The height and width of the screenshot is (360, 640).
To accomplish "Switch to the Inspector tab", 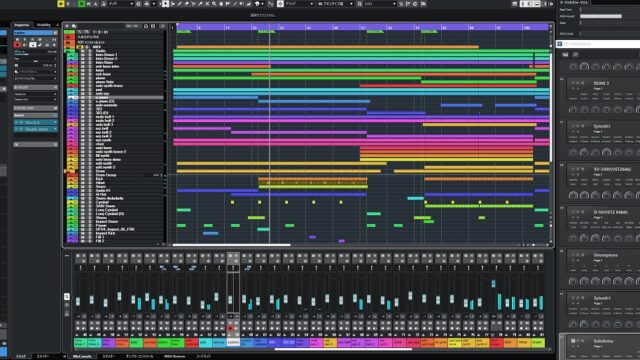I will pos(22,25).
